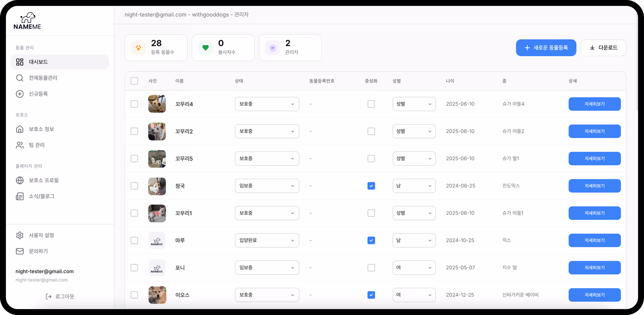
Task: Click 자세히보기 for 포니
Action: [x=594, y=267]
